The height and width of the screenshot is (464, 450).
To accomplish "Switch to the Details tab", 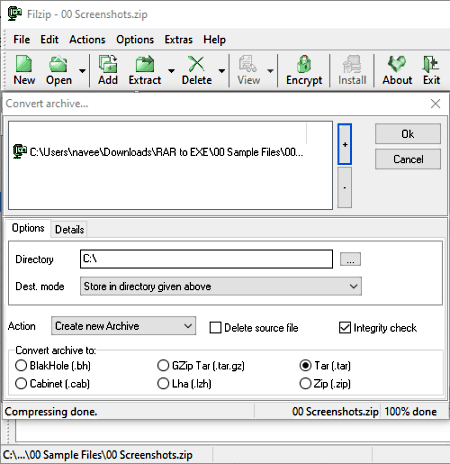I will pyautogui.click(x=69, y=229).
